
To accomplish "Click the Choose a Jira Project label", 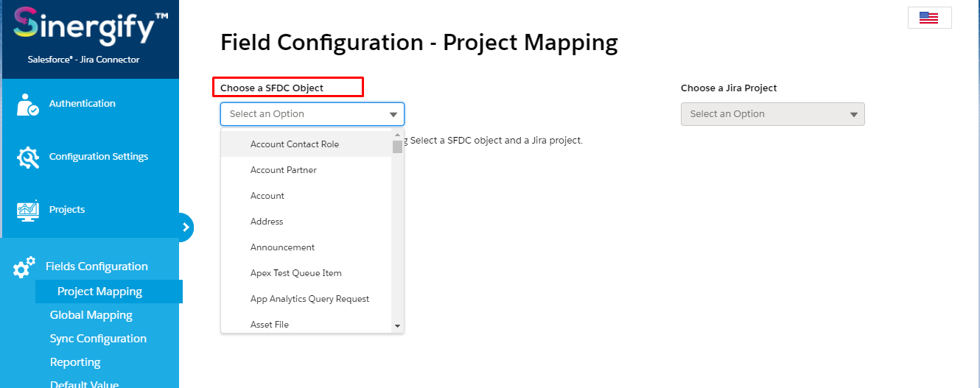I will point(729,88).
